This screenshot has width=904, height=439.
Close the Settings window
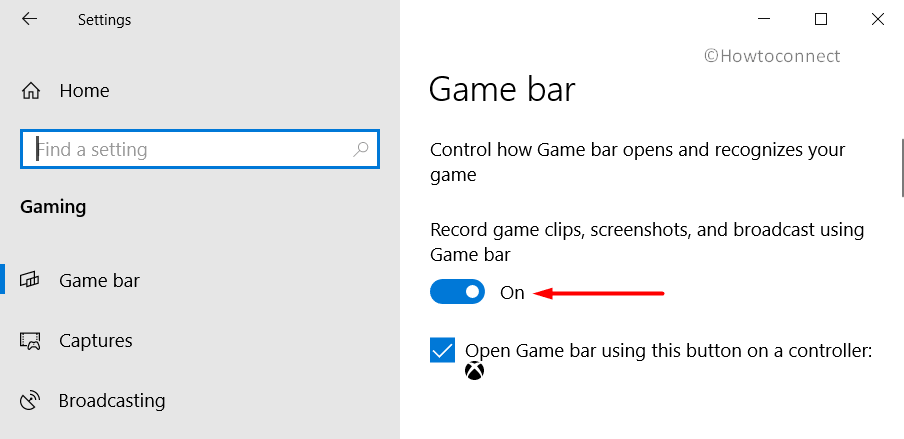coord(877,19)
